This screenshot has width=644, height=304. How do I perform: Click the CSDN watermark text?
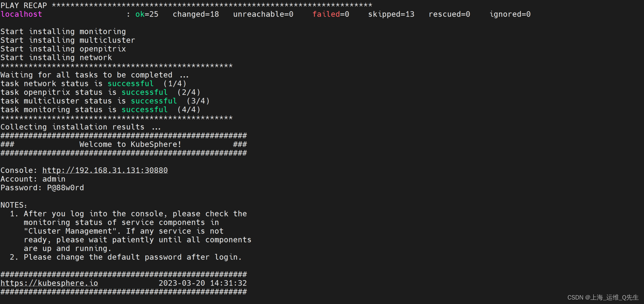(603, 297)
